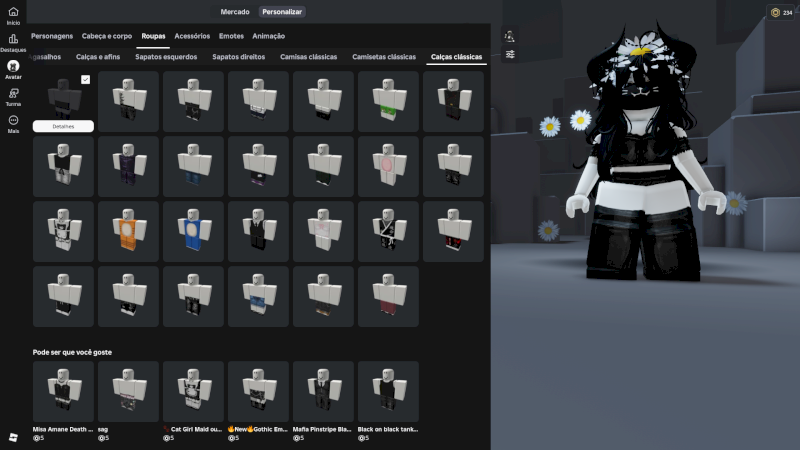Switch to Personalizar tab
Viewport: 800px width, 450px height.
click(282, 12)
